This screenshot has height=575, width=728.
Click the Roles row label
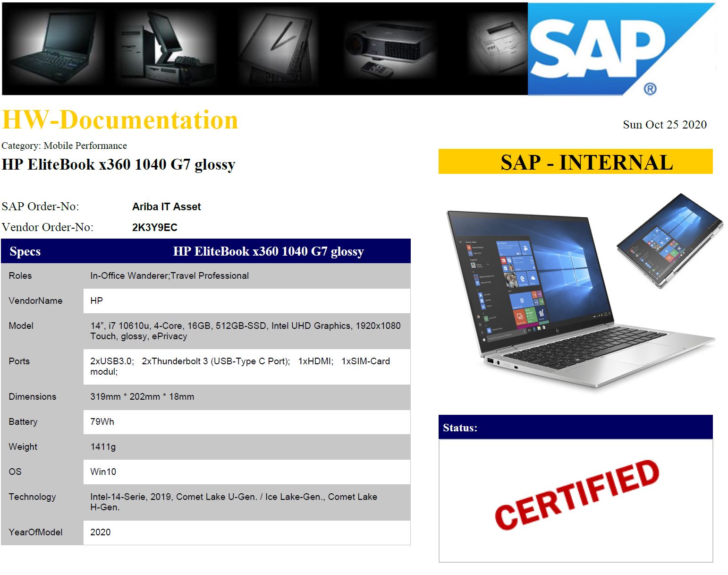pos(20,275)
